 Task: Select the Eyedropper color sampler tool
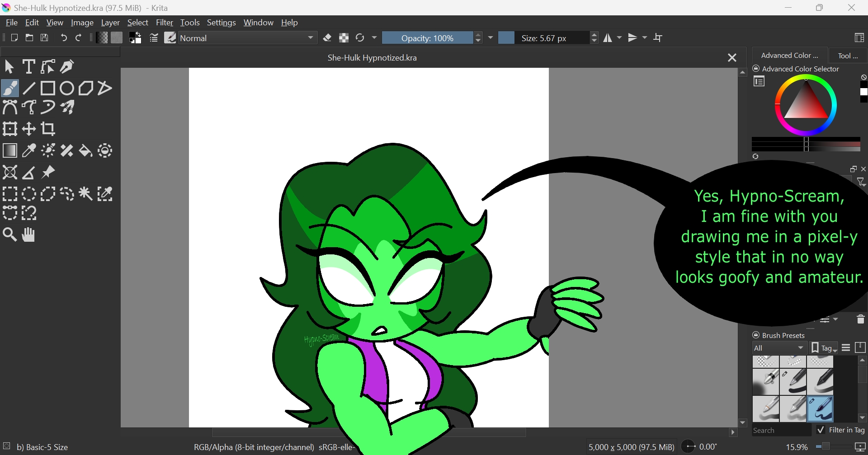29,151
